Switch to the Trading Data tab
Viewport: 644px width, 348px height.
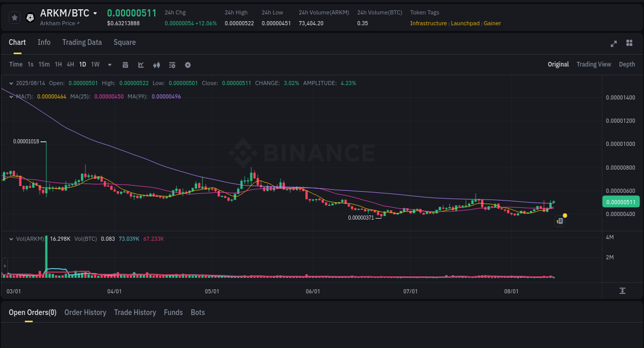coord(82,42)
